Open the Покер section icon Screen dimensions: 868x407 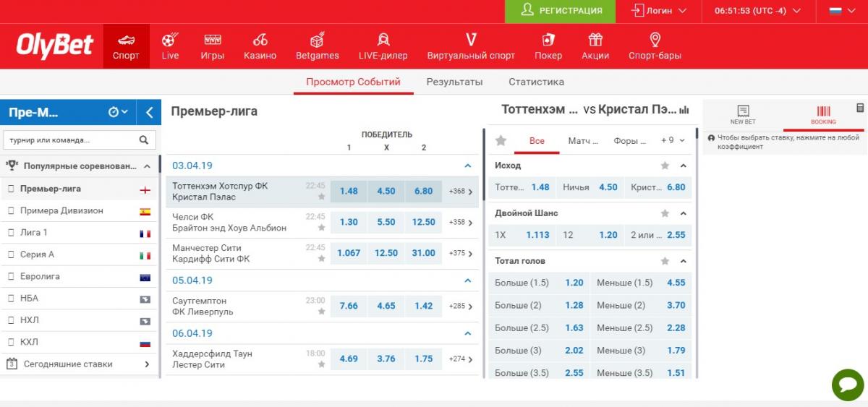[548, 40]
